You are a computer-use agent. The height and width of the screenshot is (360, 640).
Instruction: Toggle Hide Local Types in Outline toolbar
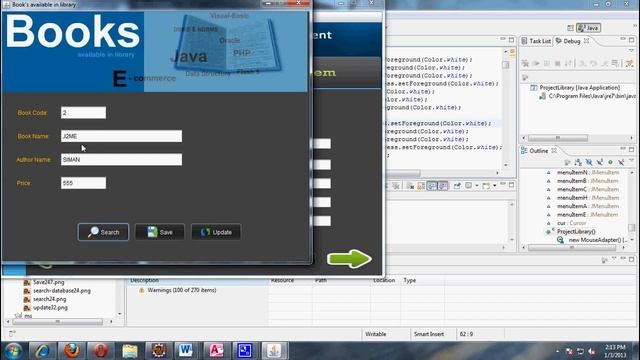(621, 162)
